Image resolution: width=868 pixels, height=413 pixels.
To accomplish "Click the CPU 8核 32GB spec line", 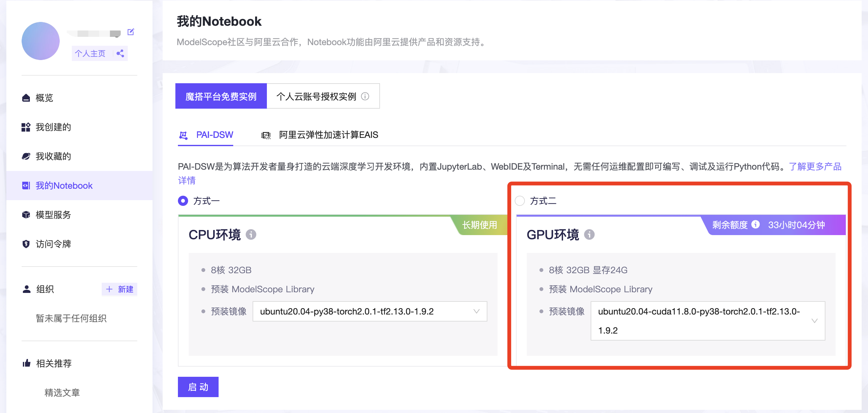I will click(x=231, y=270).
